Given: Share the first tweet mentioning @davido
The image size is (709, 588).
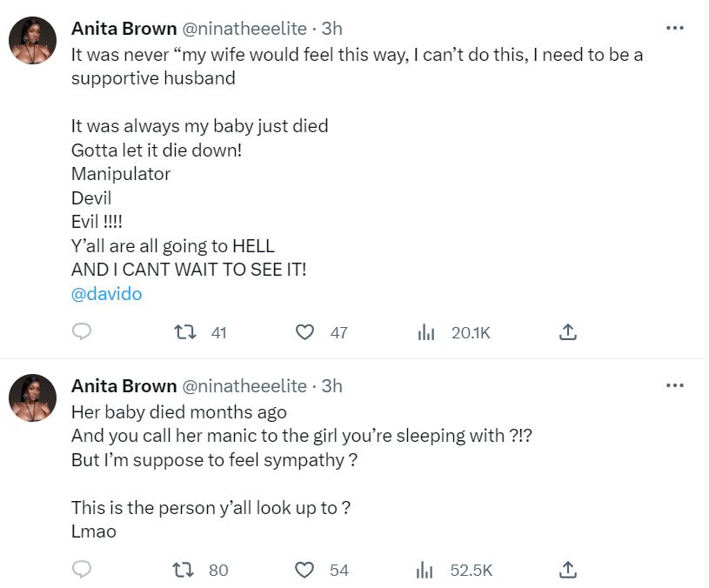Looking at the screenshot, I should [567, 331].
